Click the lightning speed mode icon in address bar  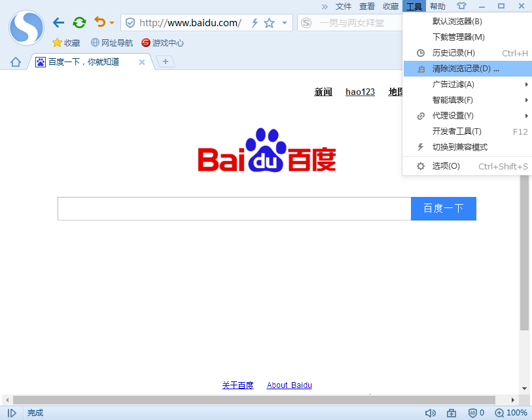click(255, 23)
